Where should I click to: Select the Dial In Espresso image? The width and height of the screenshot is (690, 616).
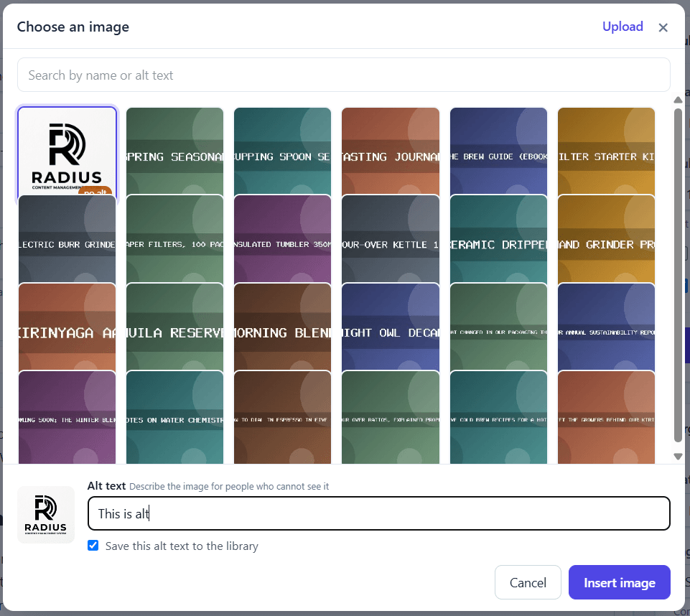point(282,417)
